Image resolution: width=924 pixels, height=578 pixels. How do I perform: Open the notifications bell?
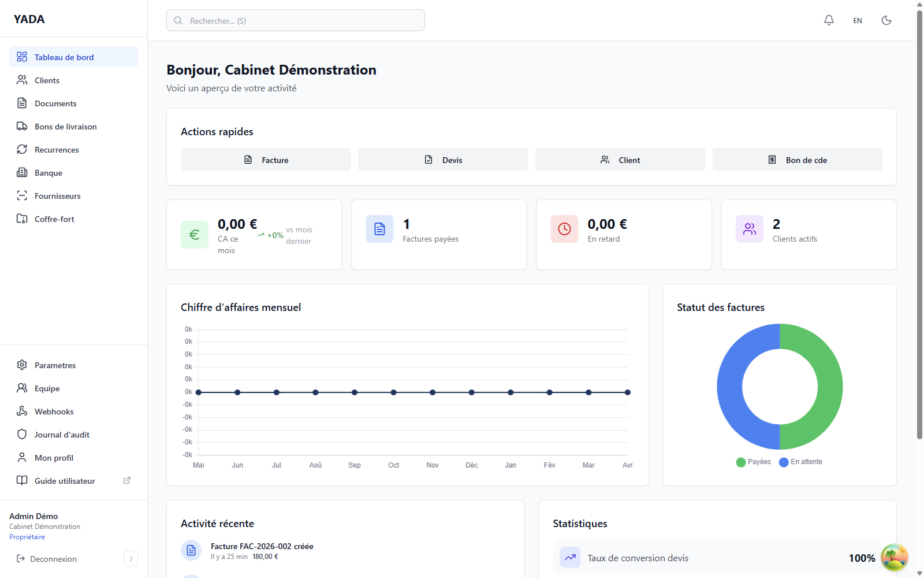pos(829,20)
